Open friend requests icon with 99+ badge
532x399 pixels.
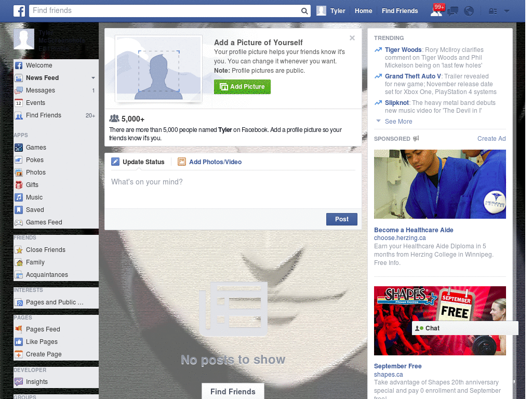(x=436, y=10)
